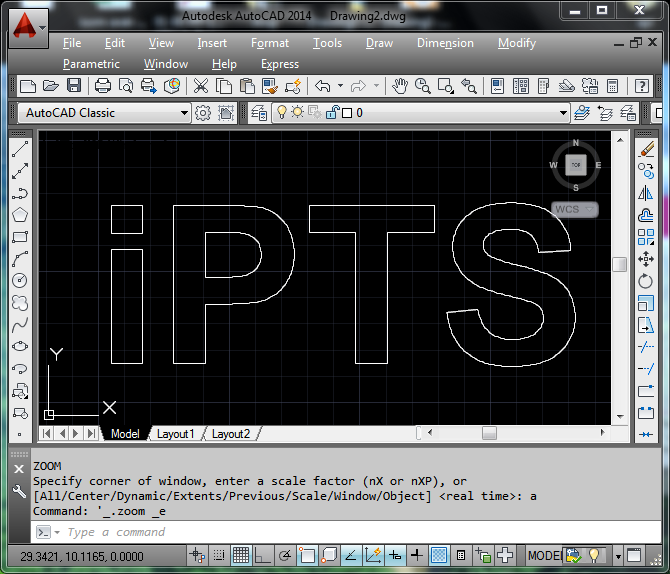Open the Plot printer icon
The image size is (670, 574).
click(103, 86)
